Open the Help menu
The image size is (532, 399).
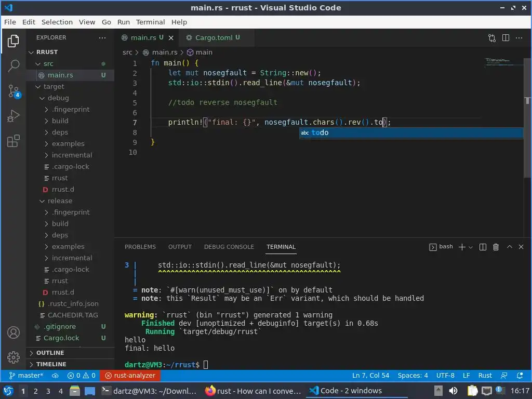click(x=179, y=22)
